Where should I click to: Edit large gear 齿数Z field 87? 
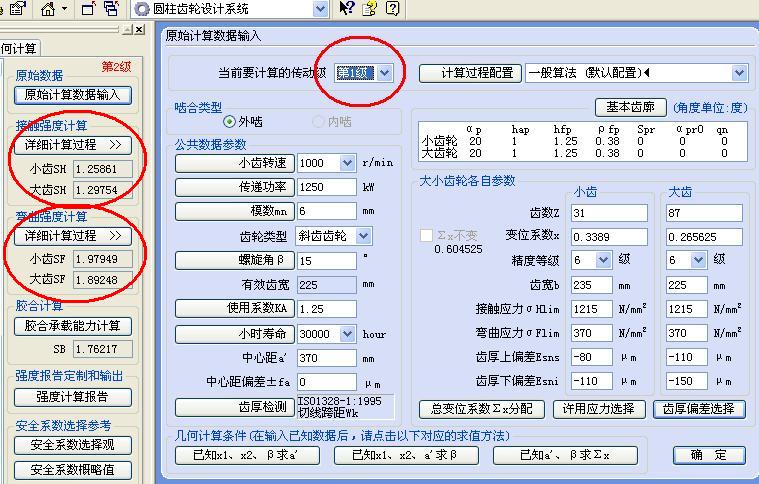pos(704,212)
